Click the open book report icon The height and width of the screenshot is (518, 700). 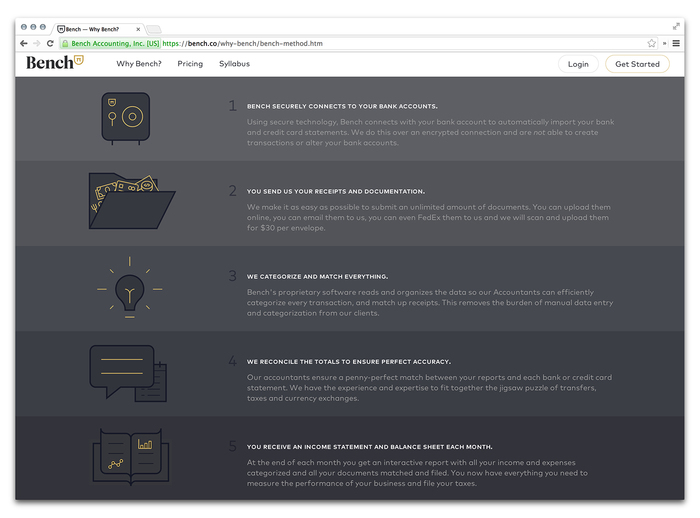[127, 455]
